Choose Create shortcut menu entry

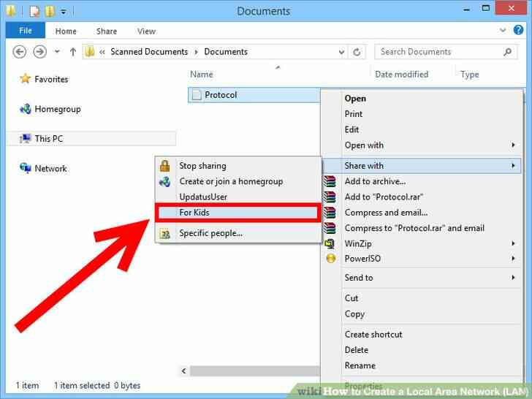(x=373, y=335)
